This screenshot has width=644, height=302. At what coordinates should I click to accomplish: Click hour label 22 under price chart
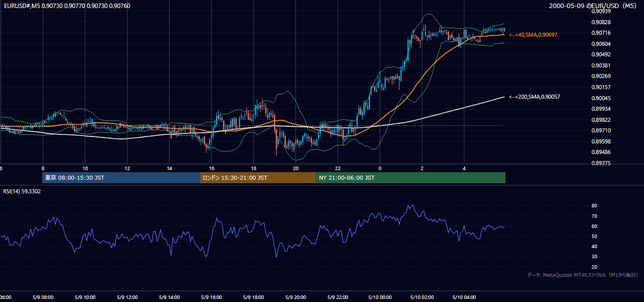click(x=338, y=168)
